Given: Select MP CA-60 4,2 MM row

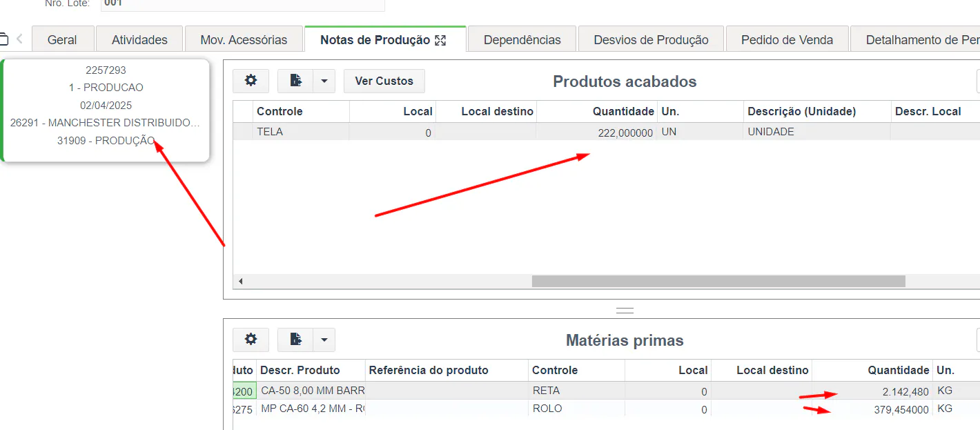Looking at the screenshot, I should tap(606, 409).
